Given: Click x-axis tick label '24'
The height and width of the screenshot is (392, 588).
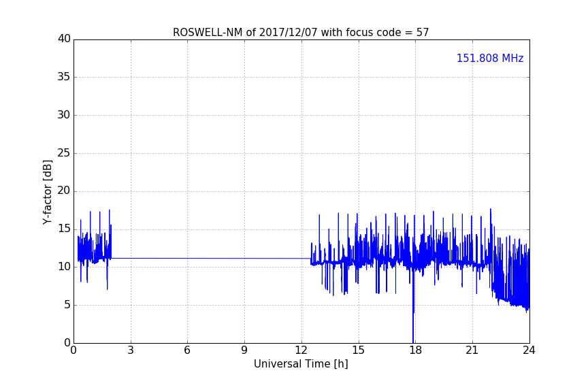Looking at the screenshot, I should (x=529, y=350).
